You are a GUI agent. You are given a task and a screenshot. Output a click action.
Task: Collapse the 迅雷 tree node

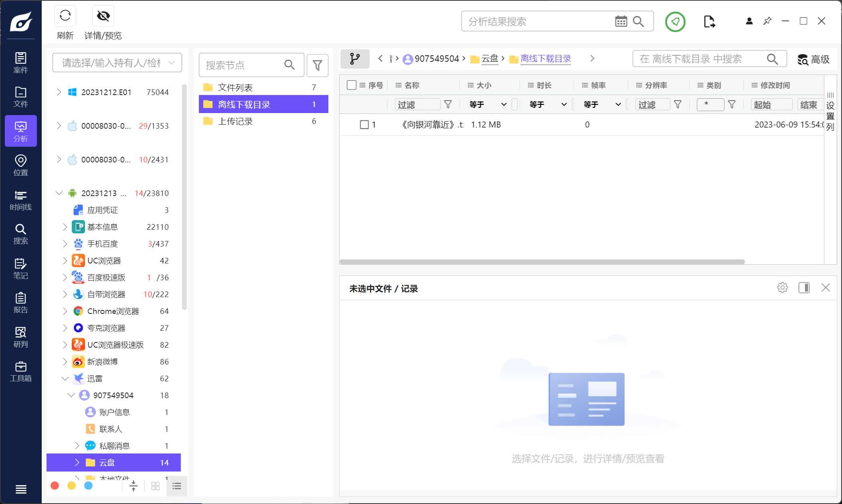coord(65,379)
